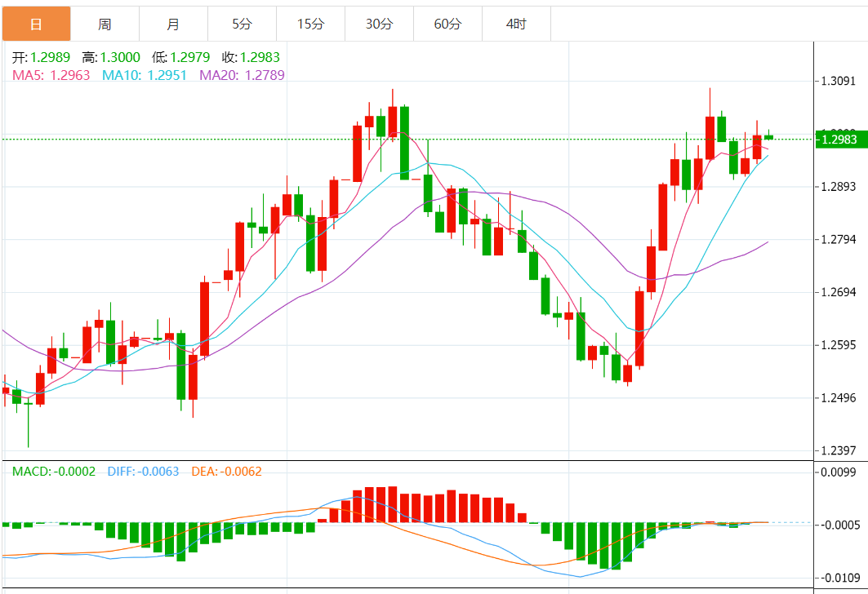This screenshot has width=868, height=594.
Task: Click the 0.0099 MACD axis label
Action: pos(839,472)
